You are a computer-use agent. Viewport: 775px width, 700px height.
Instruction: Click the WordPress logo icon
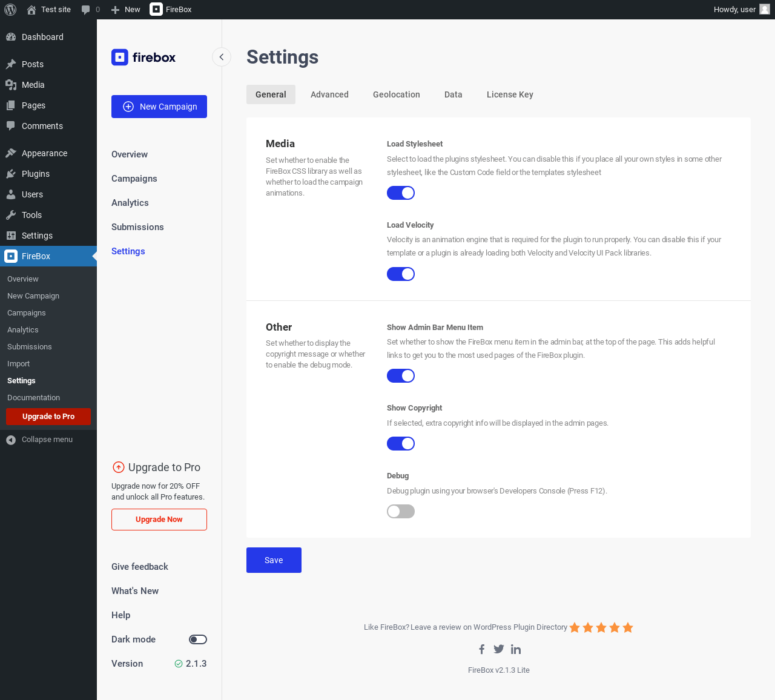(x=10, y=10)
